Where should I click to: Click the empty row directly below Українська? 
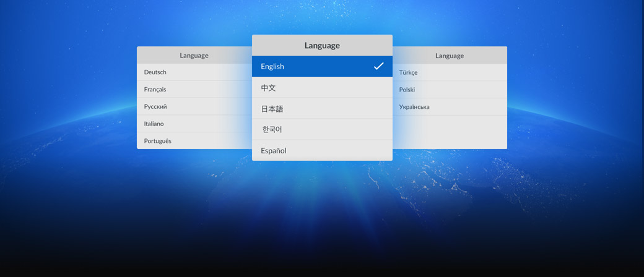point(450,124)
